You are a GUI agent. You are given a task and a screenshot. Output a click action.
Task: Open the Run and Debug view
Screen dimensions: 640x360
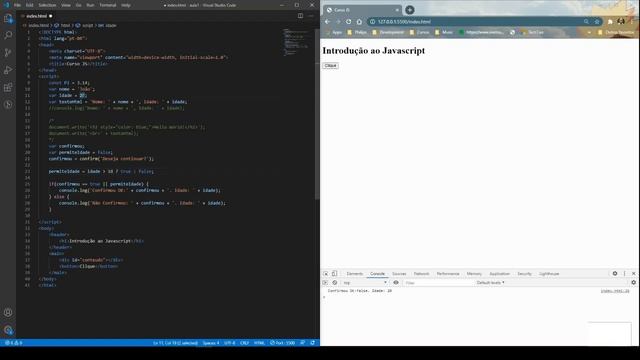tap(8, 70)
